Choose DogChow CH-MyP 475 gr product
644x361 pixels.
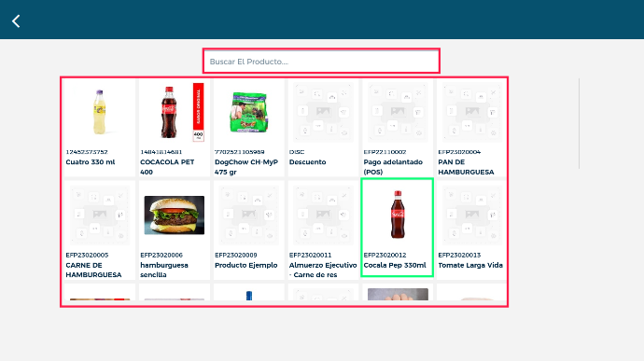click(248, 128)
